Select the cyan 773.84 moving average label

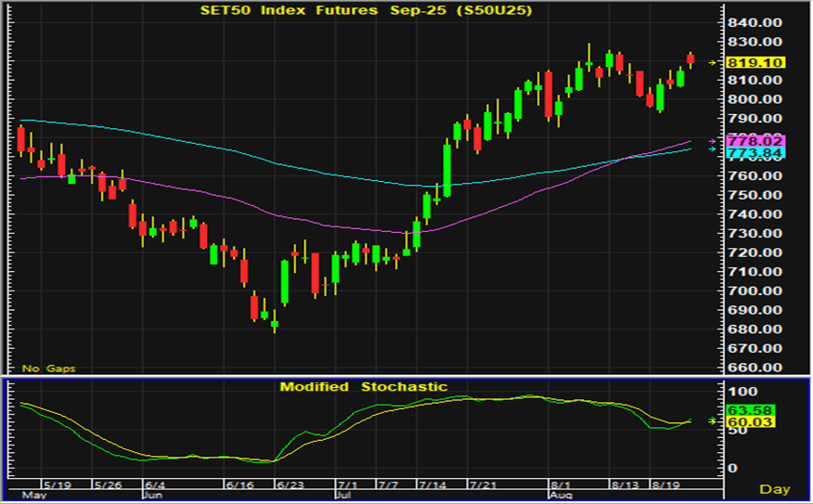[755, 152]
